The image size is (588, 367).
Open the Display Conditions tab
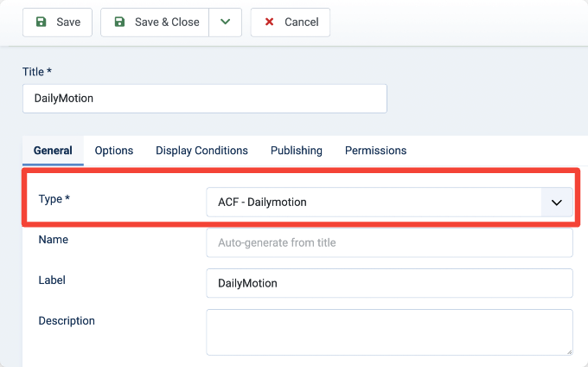201,151
